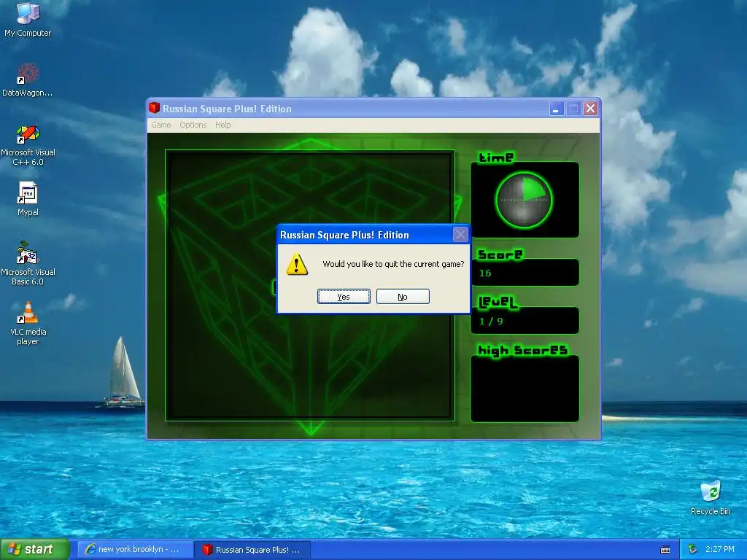Switch to new york brooklyn taskbar window
The width and height of the screenshot is (747, 560).
tap(135, 550)
